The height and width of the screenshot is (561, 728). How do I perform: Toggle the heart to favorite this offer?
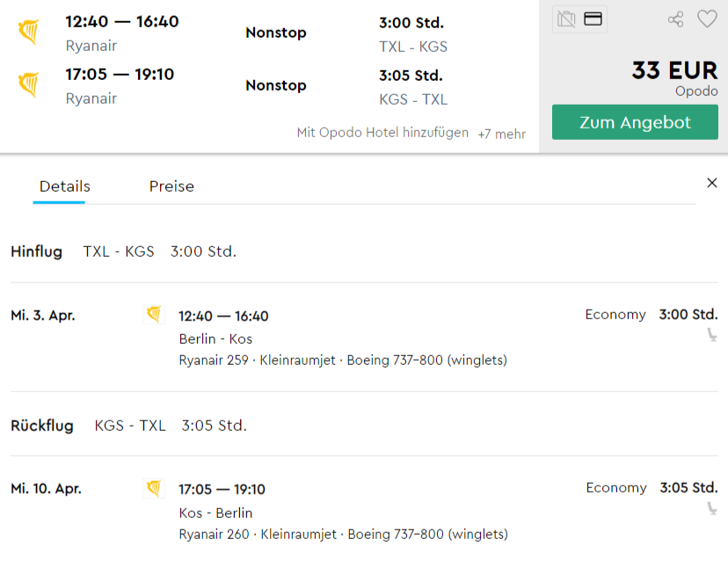coord(707,18)
